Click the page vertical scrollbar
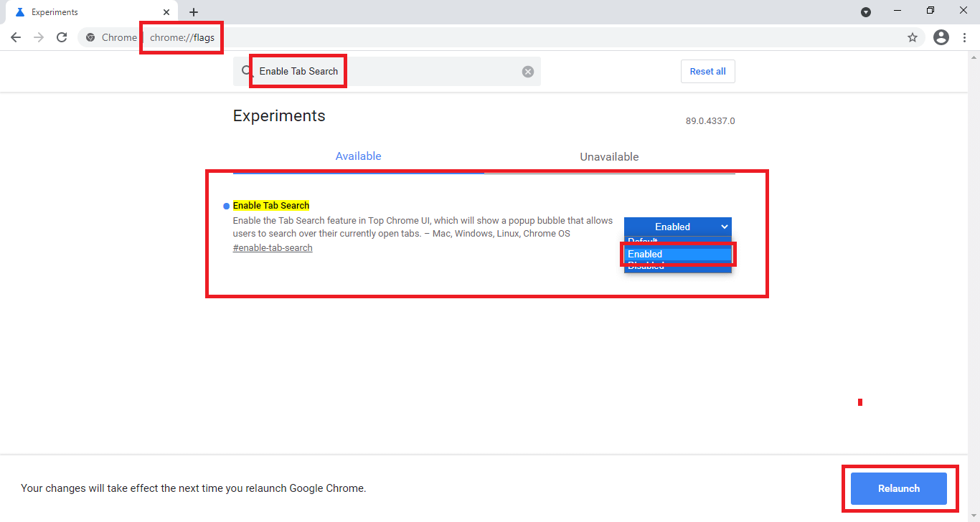 (974, 287)
